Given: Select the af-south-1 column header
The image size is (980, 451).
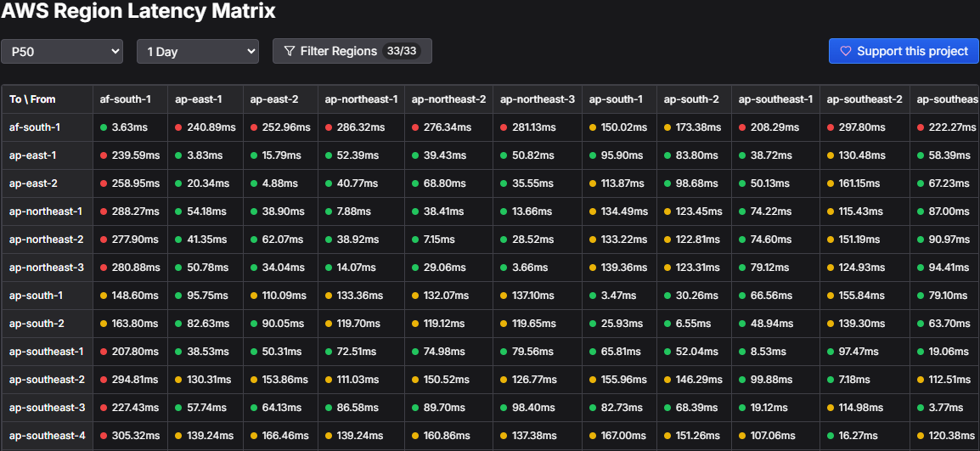Looking at the screenshot, I should [131, 99].
